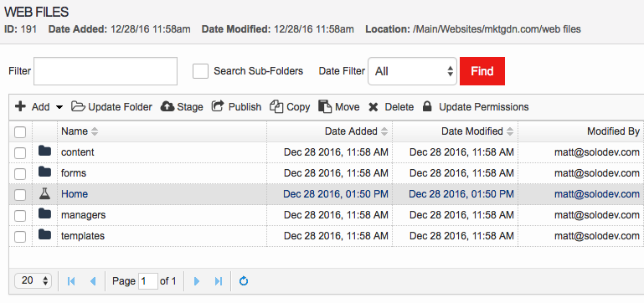Viewport: 644px width, 303px height.
Task: Sort by Date Modified column arrows
Action: click(x=510, y=131)
